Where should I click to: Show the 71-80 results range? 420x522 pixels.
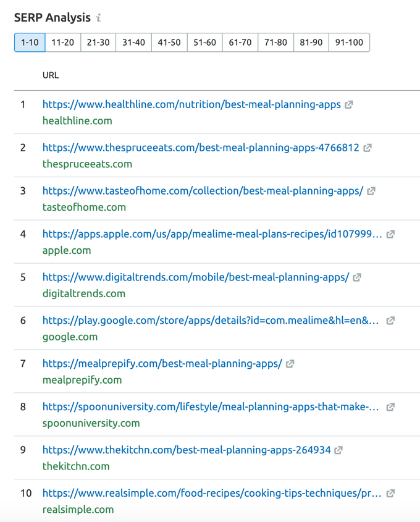[275, 42]
